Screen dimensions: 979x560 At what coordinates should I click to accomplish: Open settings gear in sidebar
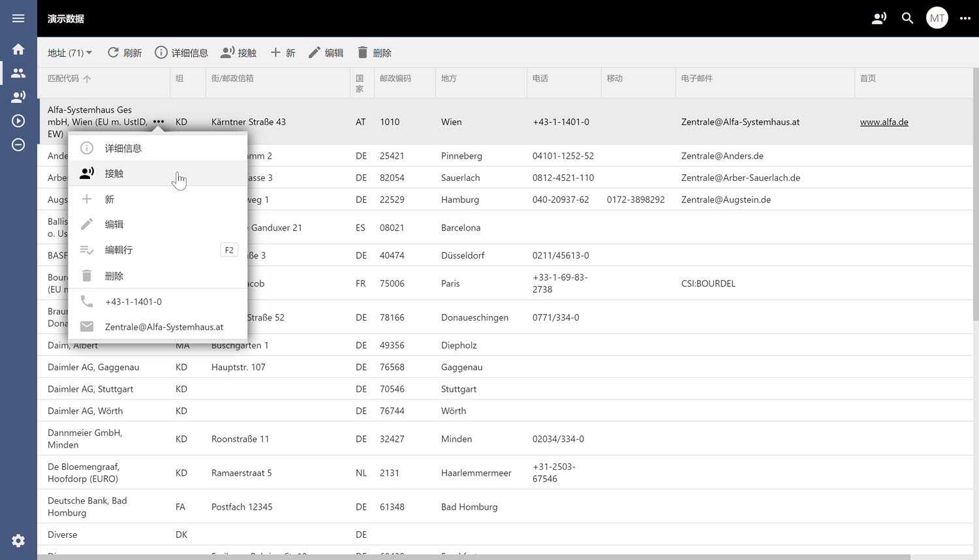(x=18, y=540)
